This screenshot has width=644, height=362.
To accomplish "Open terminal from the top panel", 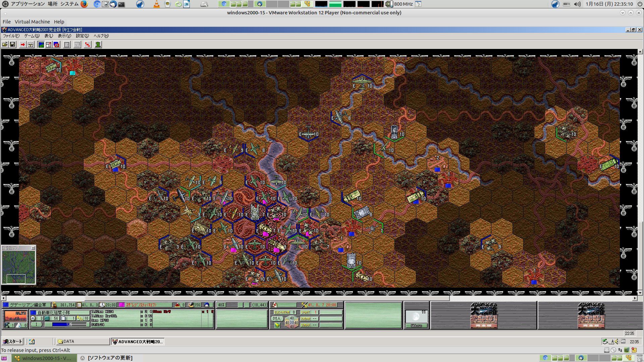I will point(121,4).
